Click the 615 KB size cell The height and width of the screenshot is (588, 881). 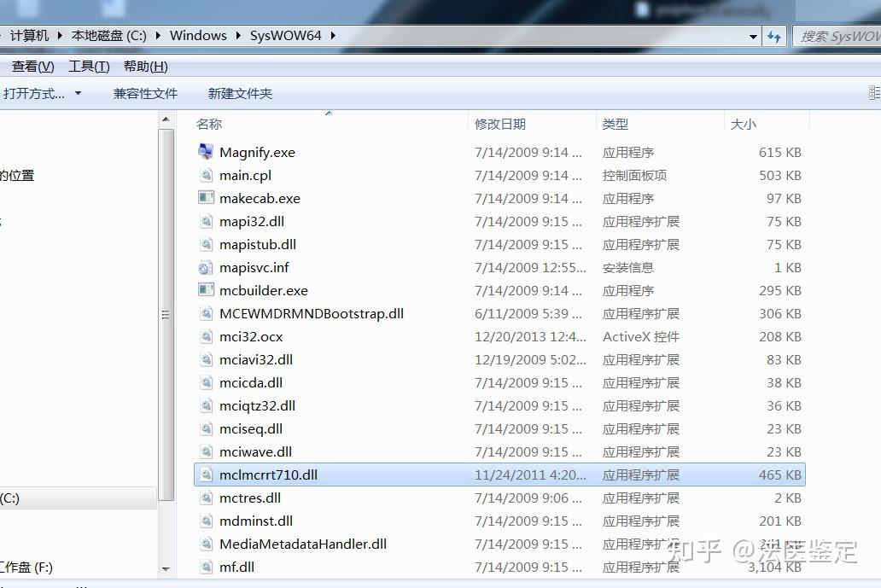(x=780, y=152)
